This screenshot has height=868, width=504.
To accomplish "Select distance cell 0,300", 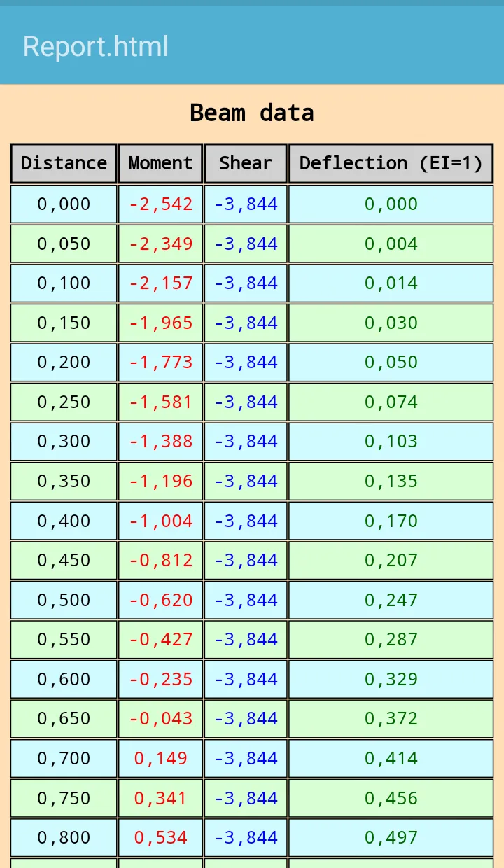I will click(x=64, y=442).
